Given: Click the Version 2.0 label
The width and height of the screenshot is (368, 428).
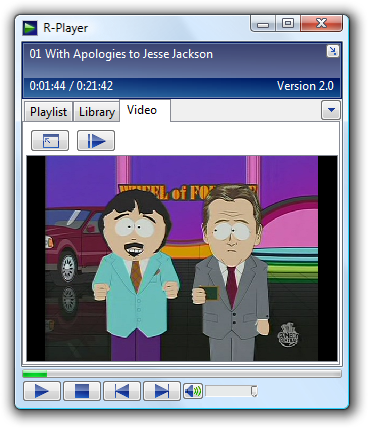Looking at the screenshot, I should pyautogui.click(x=305, y=86).
